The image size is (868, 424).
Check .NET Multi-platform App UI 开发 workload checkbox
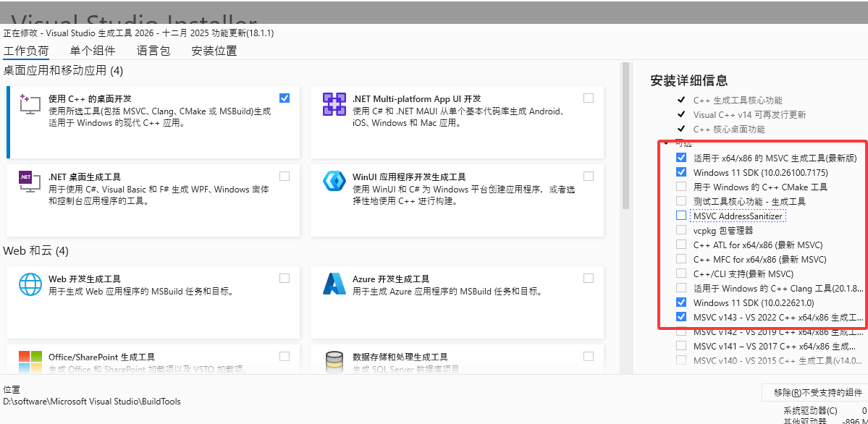click(589, 98)
